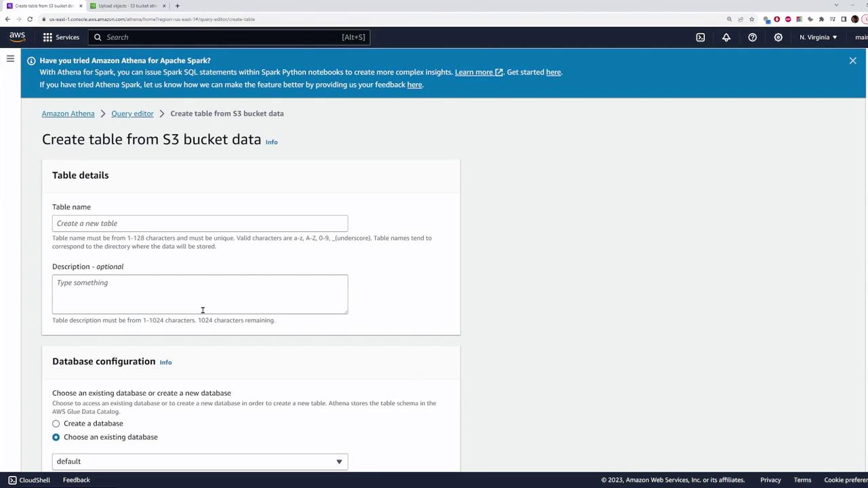
Task: Reload the page with browser refresh
Action: click(x=30, y=19)
